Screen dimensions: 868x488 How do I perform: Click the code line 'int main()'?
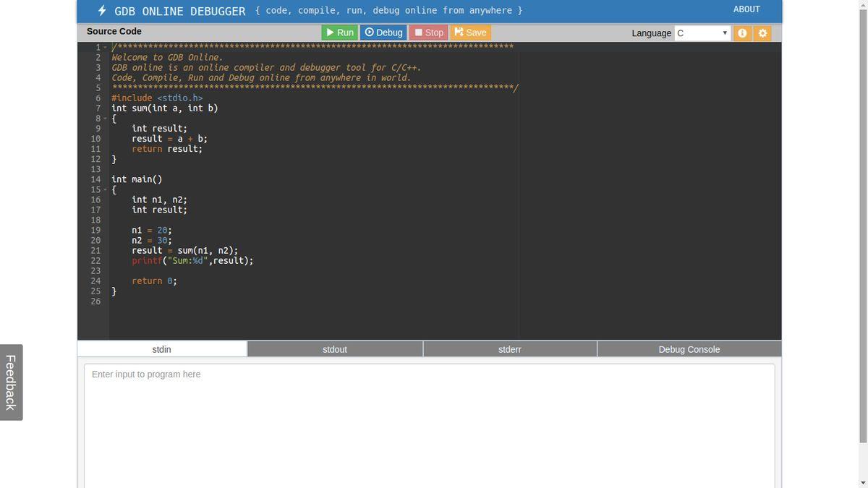pyautogui.click(x=137, y=179)
